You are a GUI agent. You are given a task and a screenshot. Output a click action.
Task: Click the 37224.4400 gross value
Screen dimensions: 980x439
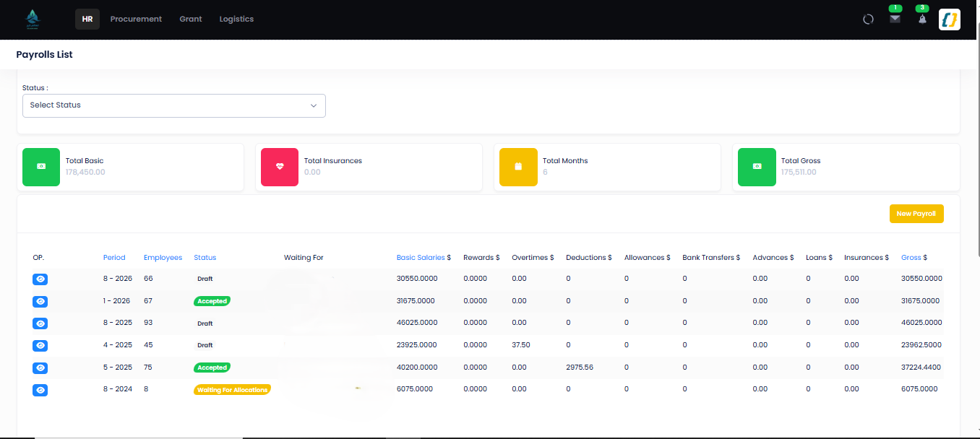(921, 367)
